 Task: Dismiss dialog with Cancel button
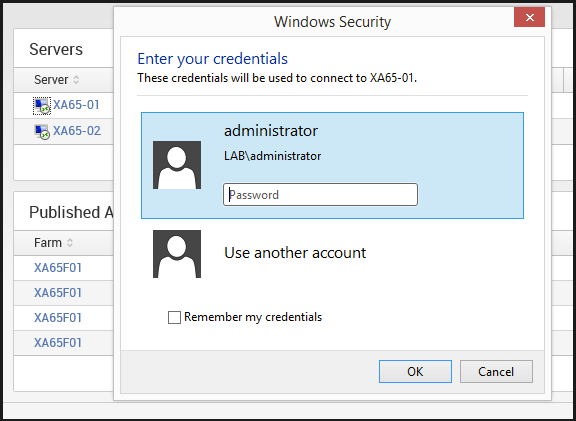click(x=496, y=371)
